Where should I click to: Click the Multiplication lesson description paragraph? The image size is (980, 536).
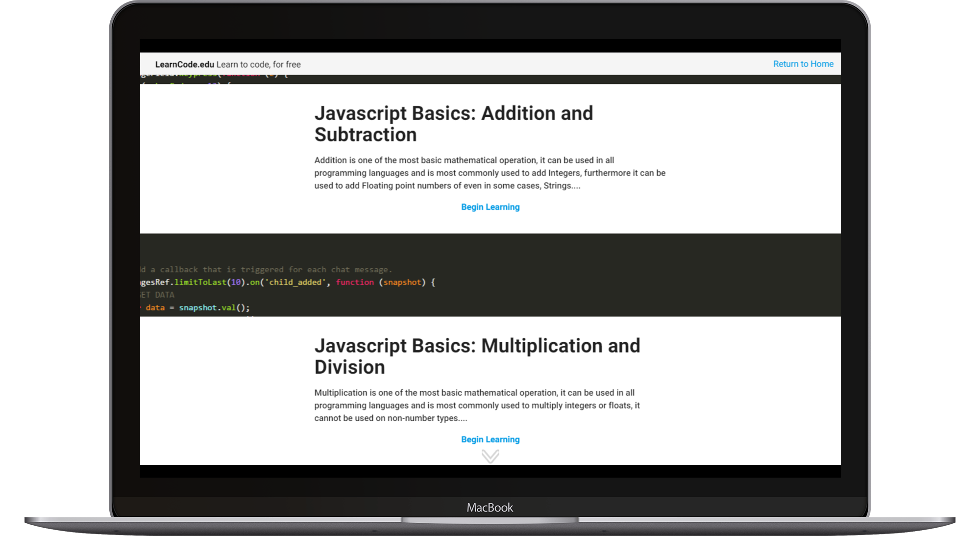[x=477, y=405]
